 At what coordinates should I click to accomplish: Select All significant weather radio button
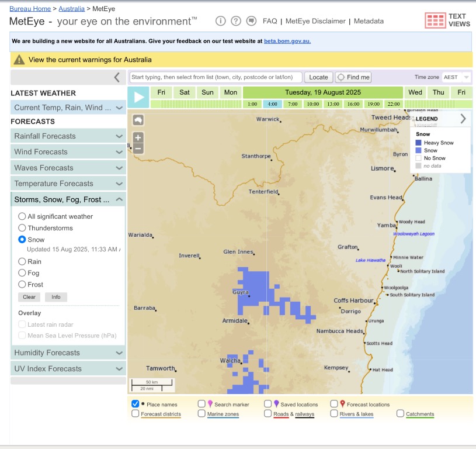point(22,216)
